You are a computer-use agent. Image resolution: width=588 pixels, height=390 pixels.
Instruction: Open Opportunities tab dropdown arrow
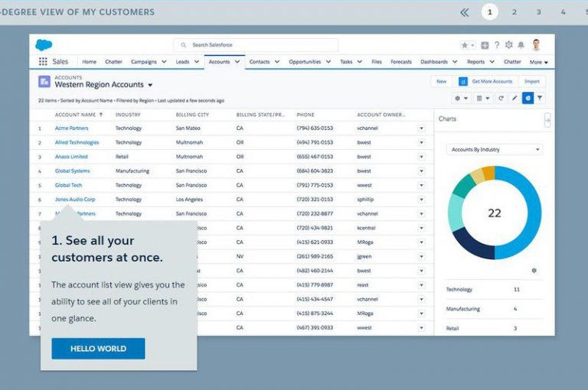328,62
